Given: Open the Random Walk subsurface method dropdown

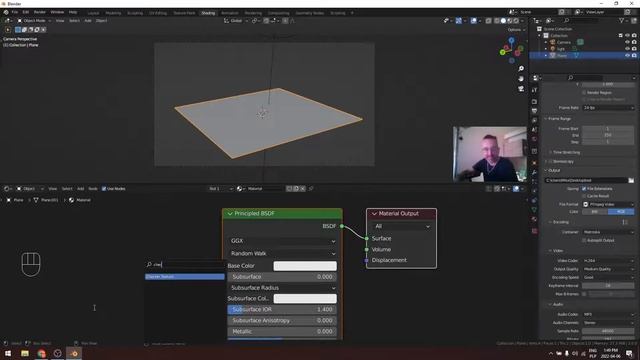Looking at the screenshot, I should tap(282, 253).
